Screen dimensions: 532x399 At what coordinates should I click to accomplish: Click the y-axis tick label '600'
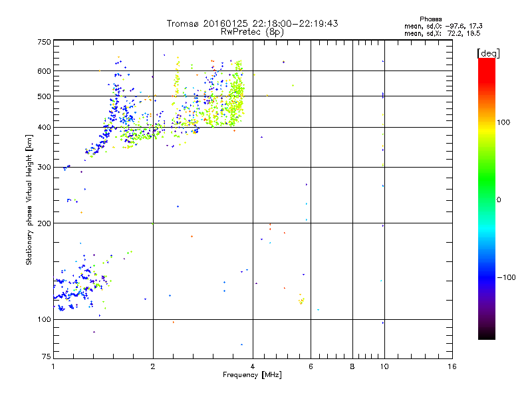tap(44, 71)
